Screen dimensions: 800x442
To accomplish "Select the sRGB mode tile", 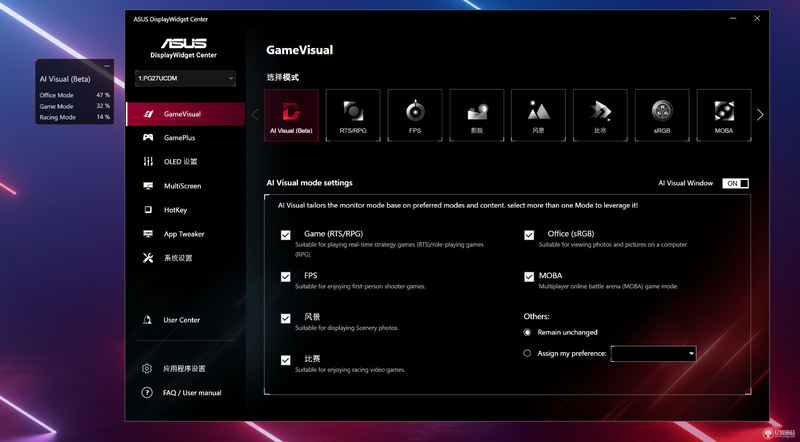I will click(x=662, y=115).
